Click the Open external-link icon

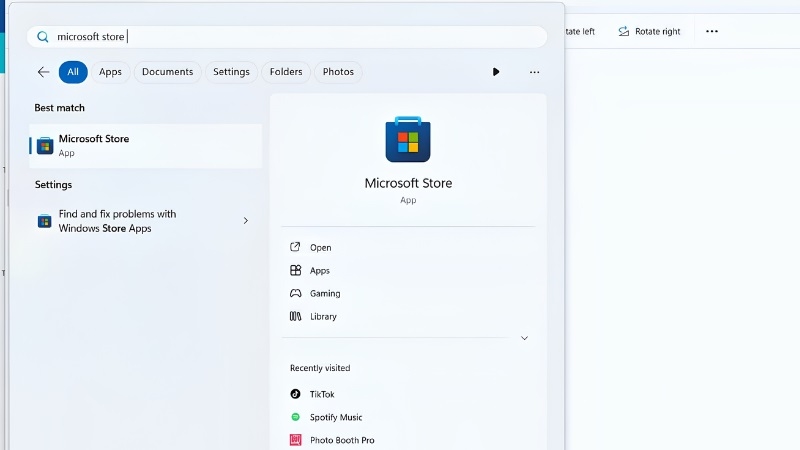point(295,247)
